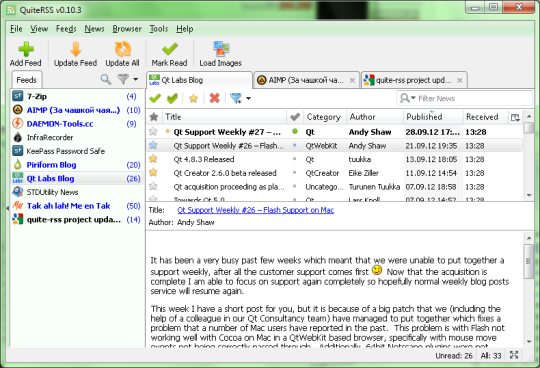Viewport: 540px width, 368px height.
Task: Open the News menu
Action: [94, 29]
